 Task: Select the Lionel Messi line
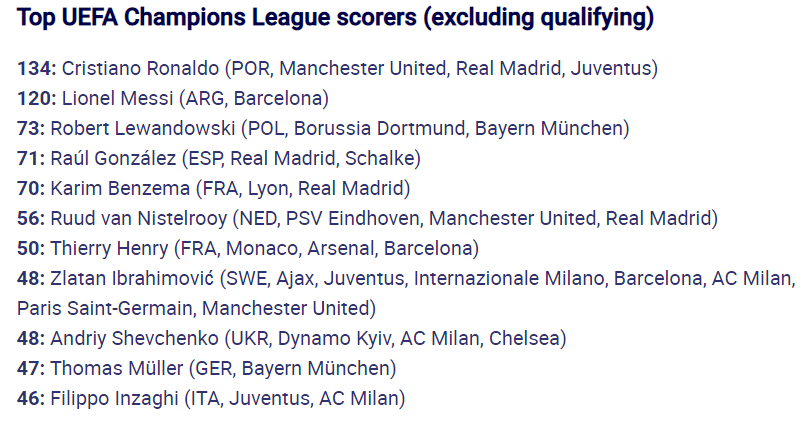point(173,99)
